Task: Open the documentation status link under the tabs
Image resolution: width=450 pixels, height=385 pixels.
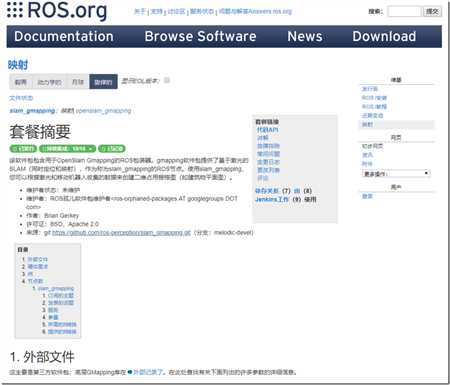Action: (x=21, y=98)
